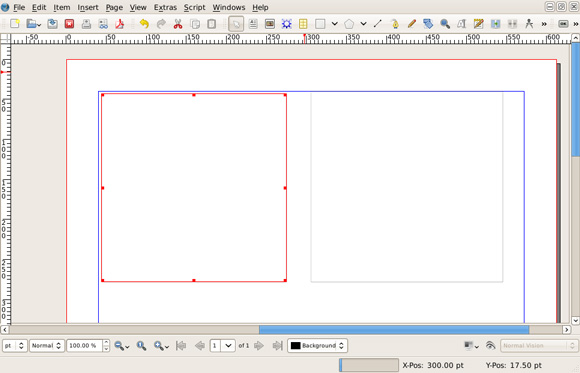
Task: Go to the first page button
Action: [x=181, y=346]
